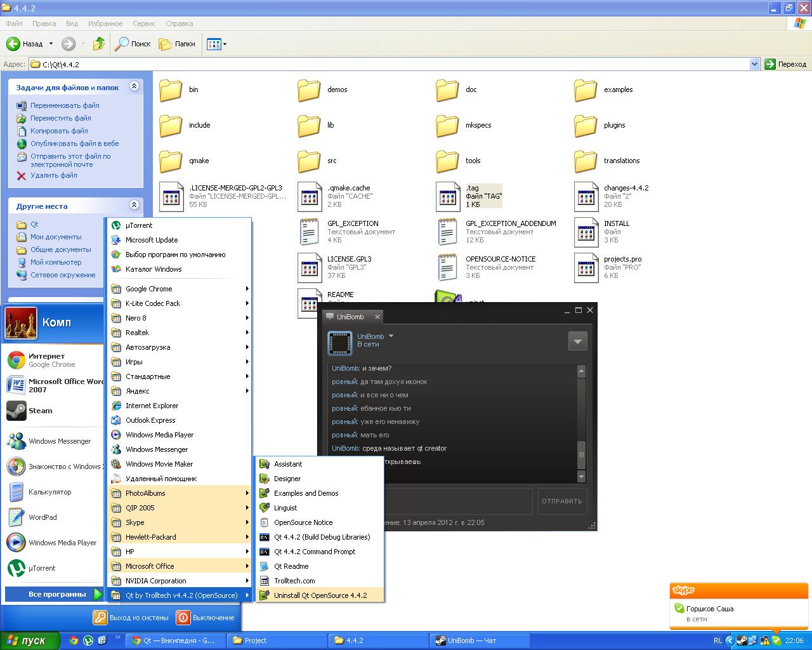Image resolution: width=812 pixels, height=650 pixels.
Task: Open the Справка menu
Action: pos(179,23)
